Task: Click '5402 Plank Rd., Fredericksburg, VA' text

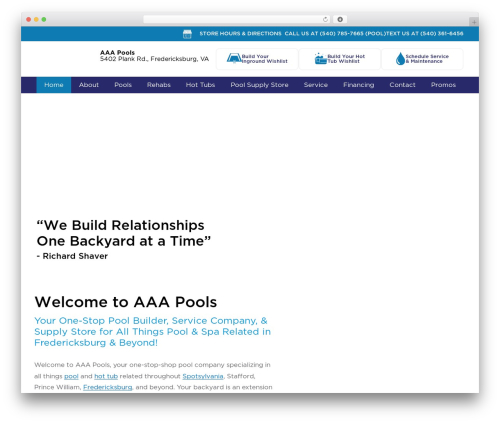Action: 154,59
